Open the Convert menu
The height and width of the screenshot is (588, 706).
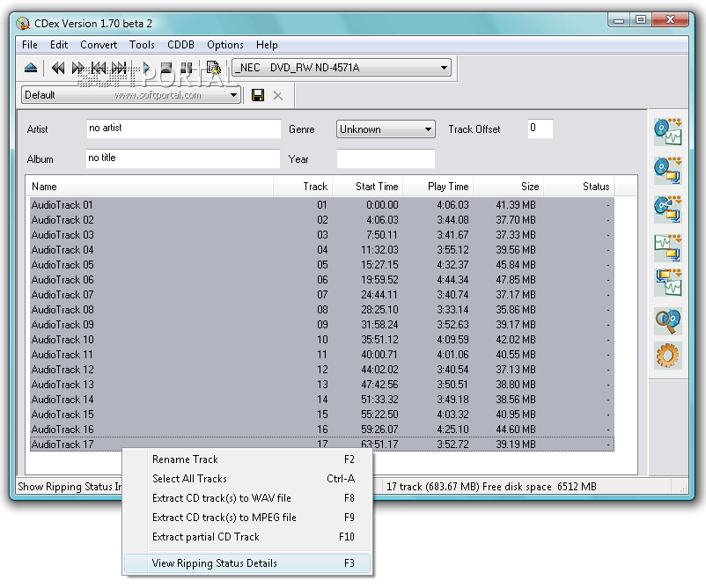coord(99,45)
